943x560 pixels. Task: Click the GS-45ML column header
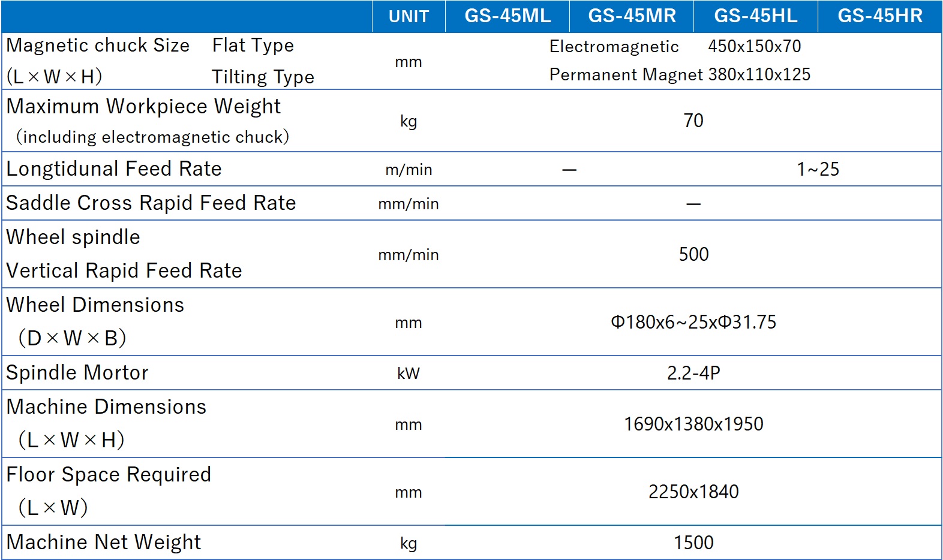point(507,16)
